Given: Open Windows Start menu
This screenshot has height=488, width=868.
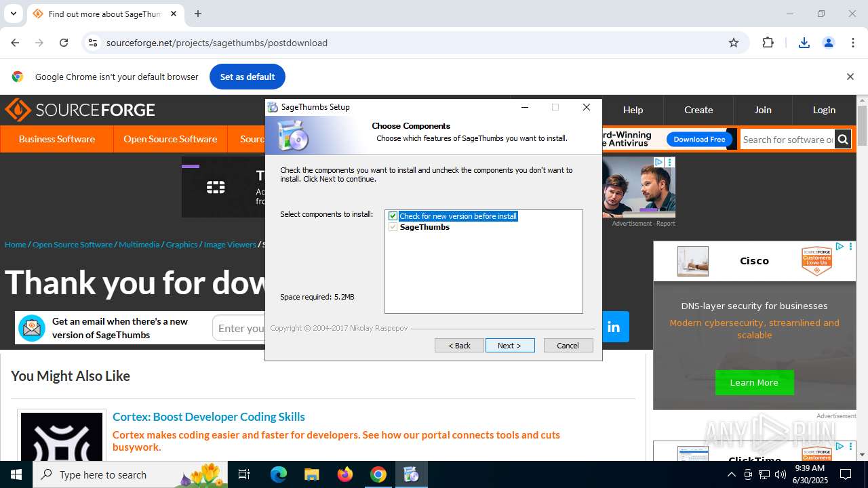Looking at the screenshot, I should click(16, 474).
